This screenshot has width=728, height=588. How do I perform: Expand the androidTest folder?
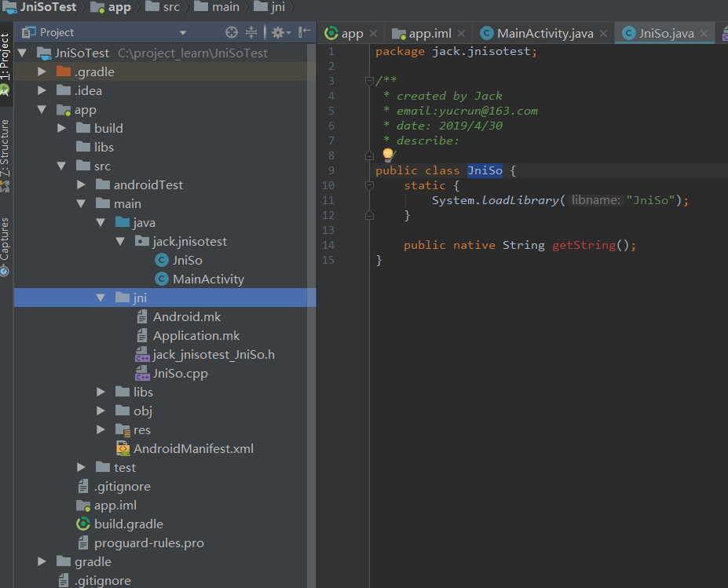[81, 184]
